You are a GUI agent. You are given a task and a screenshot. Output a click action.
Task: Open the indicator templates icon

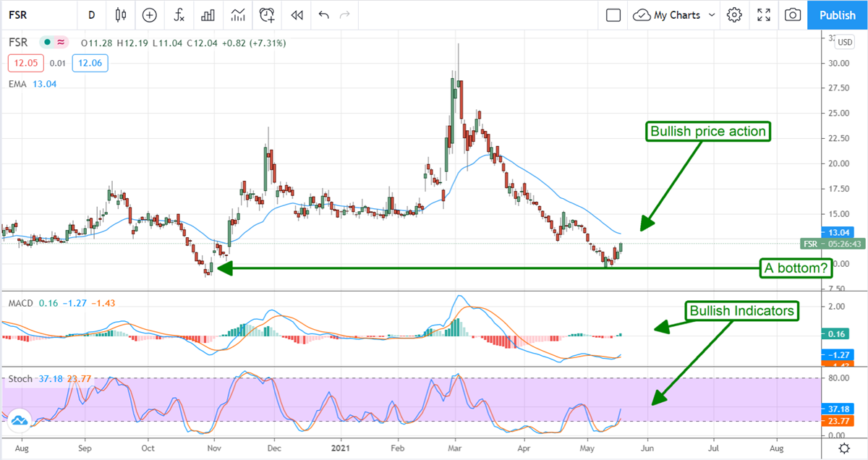(x=237, y=14)
